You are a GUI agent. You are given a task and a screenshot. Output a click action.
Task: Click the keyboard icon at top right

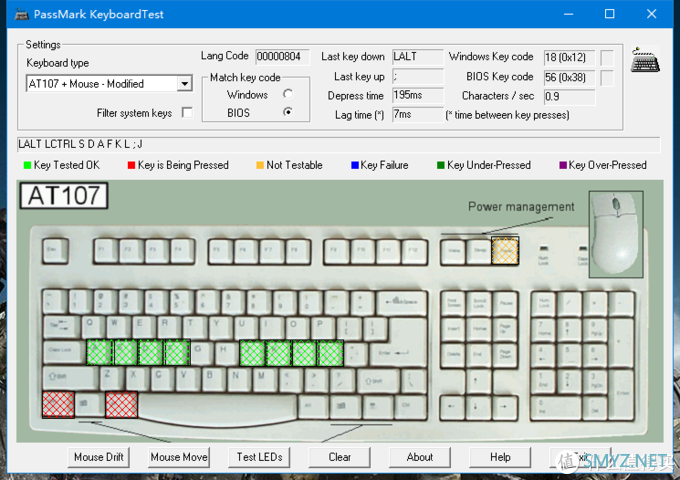pyautogui.click(x=645, y=60)
